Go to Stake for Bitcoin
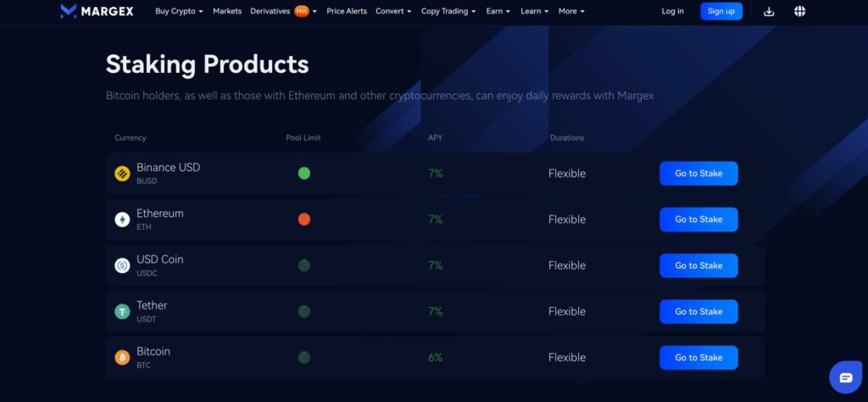Viewport: 868px width, 402px height. [x=698, y=357]
